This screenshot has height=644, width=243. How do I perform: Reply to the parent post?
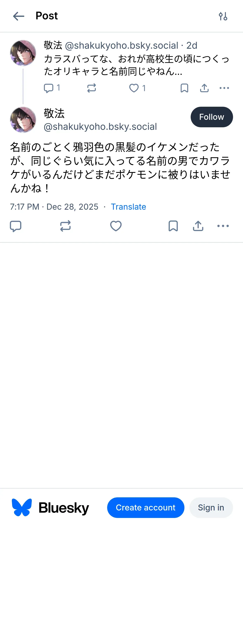point(49,88)
